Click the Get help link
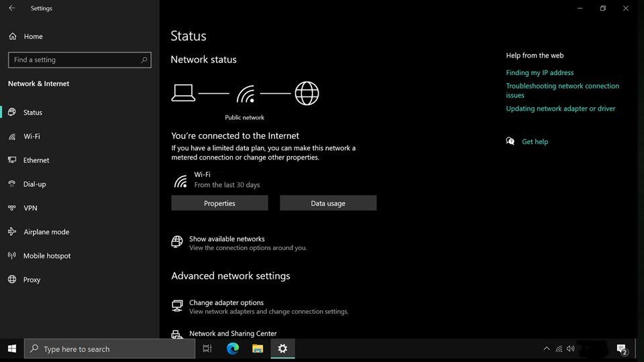This screenshot has width=644, height=362. point(535,141)
